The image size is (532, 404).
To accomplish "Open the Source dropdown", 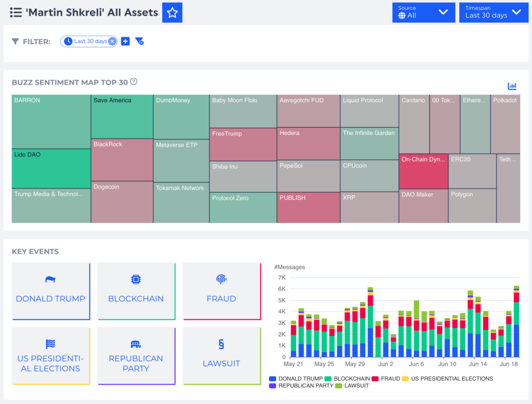I will (423, 12).
